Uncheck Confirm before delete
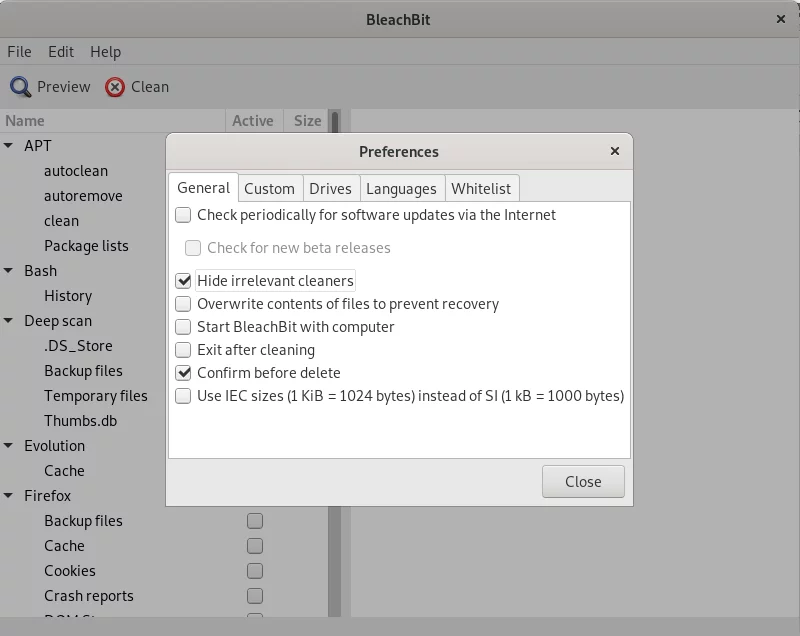Image resolution: width=800 pixels, height=636 pixels. (x=183, y=373)
